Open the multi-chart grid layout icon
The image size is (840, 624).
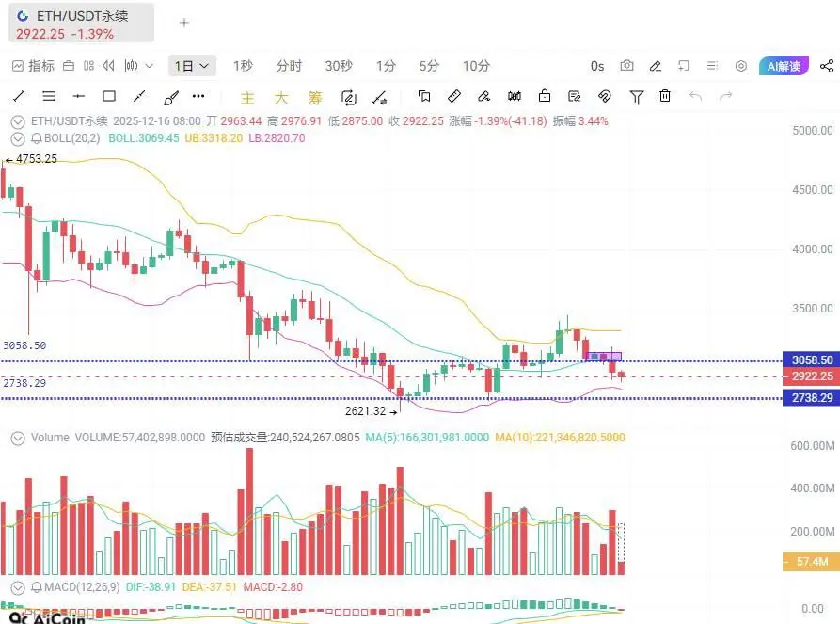[x=89, y=66]
